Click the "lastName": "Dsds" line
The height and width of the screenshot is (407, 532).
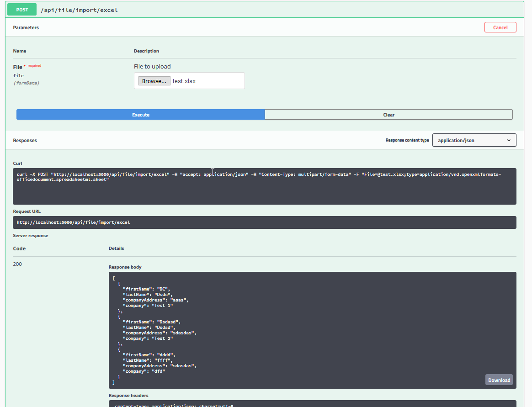148,295
